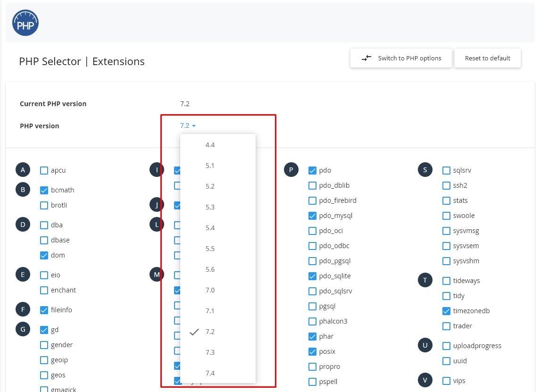Image resolution: width=541 pixels, height=392 pixels.
Task: Open the PHP version 7.2 dropdown
Action: point(188,125)
